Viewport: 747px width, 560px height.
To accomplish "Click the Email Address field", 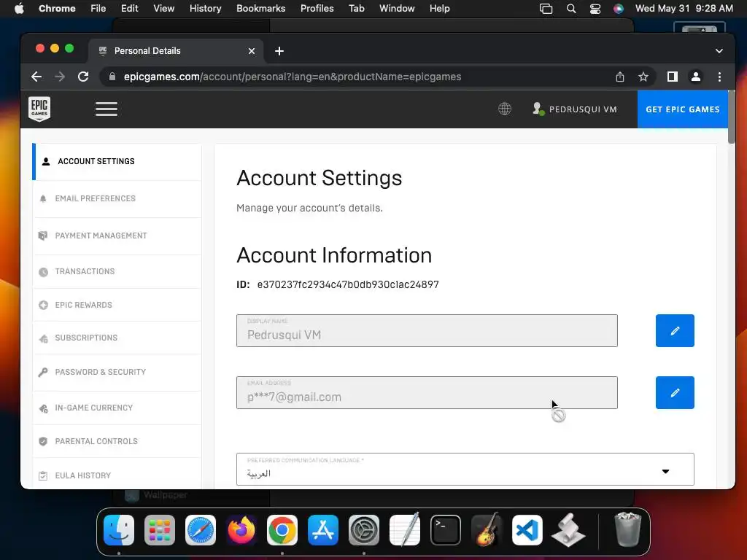I will pos(427,393).
